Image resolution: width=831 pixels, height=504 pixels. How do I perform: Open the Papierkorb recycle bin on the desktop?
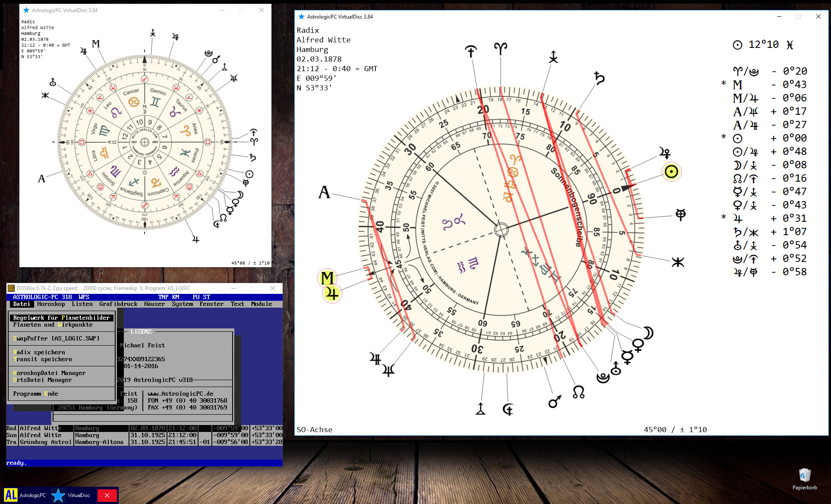pos(805,479)
